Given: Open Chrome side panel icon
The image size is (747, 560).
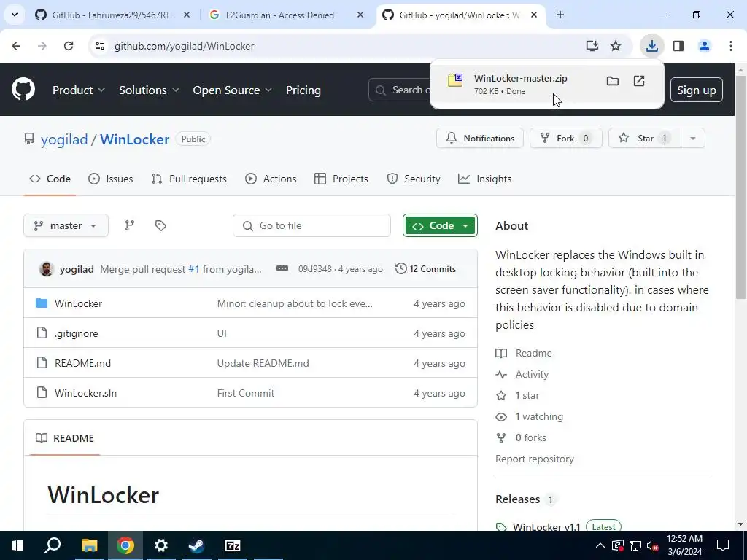Looking at the screenshot, I should [678, 46].
